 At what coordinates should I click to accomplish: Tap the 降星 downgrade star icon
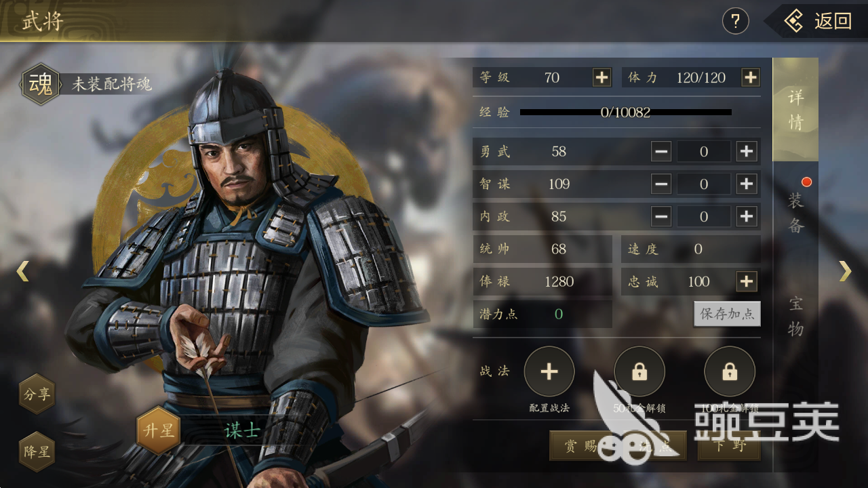pos(37,451)
